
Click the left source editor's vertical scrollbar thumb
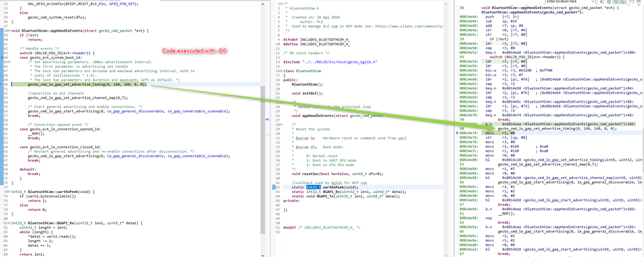pyautogui.click(x=263, y=160)
